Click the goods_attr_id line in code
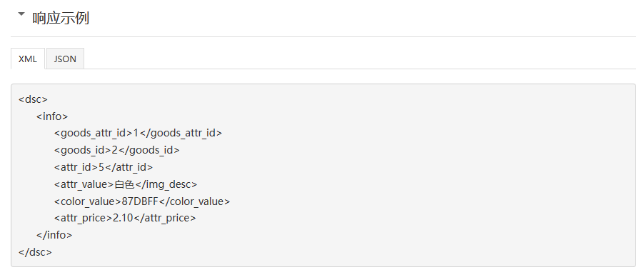 [x=138, y=133]
